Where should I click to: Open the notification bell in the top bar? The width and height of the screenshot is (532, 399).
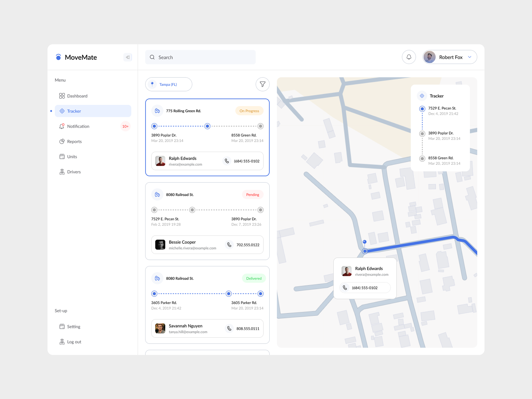(x=409, y=57)
